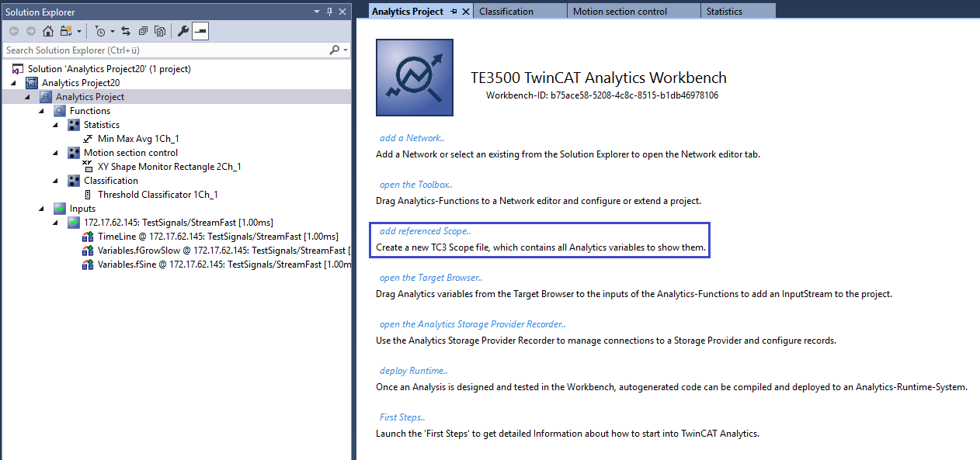Click the TimeLine variable icon
980x460 pixels.
88,237
